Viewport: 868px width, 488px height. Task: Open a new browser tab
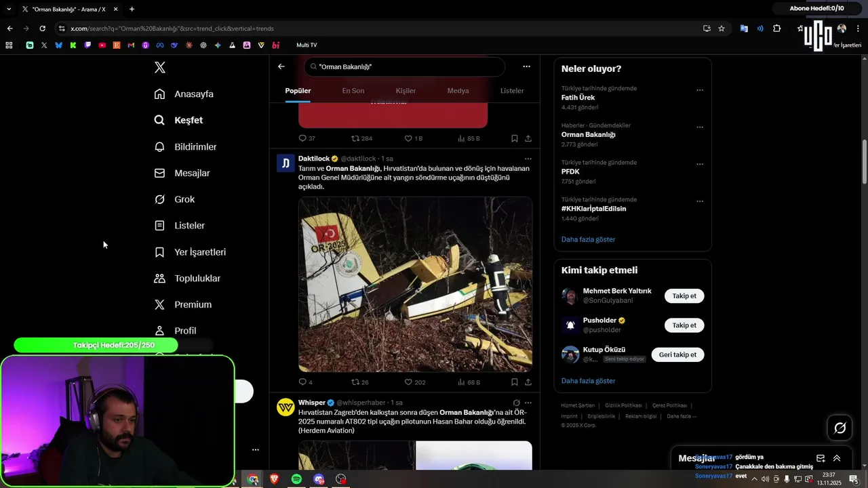[132, 9]
